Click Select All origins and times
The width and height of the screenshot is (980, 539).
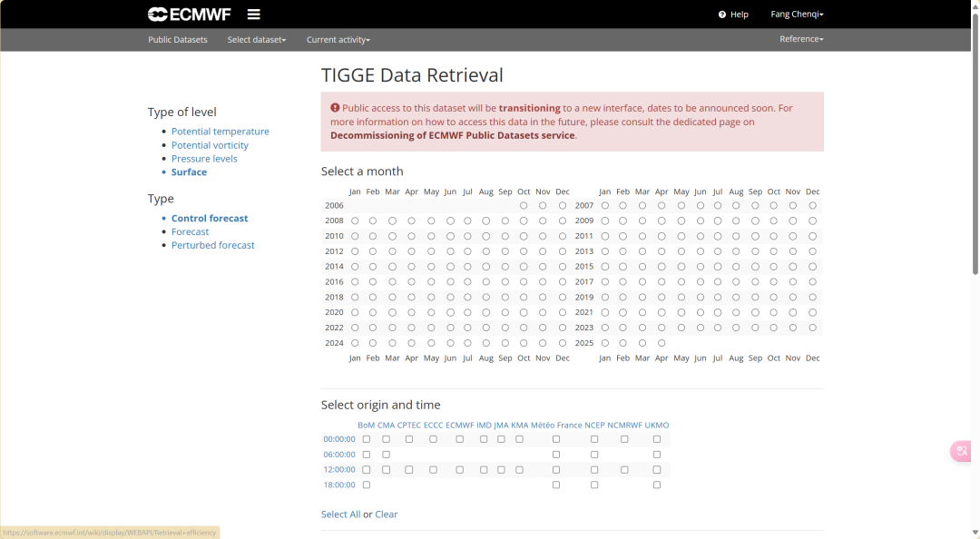[x=340, y=514]
